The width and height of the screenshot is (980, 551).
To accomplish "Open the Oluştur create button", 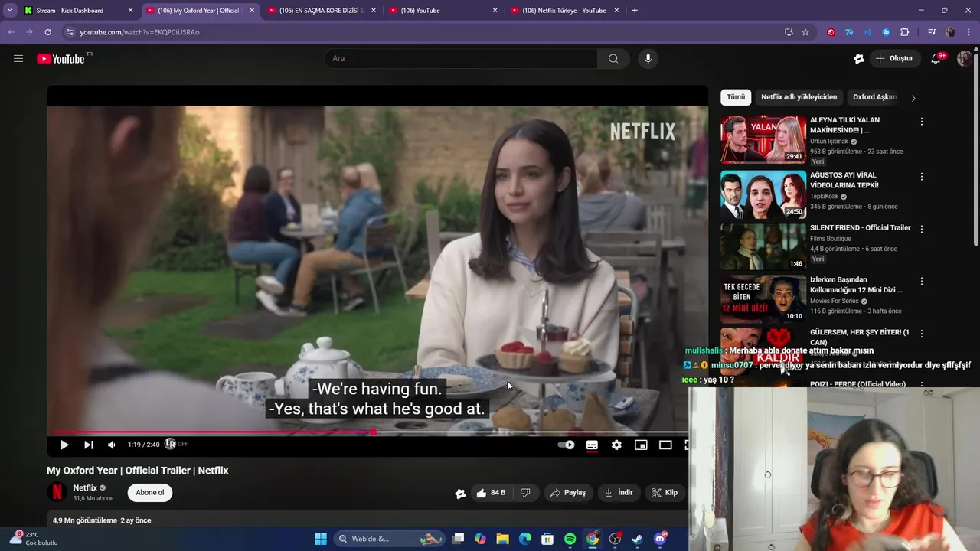I will tap(894, 59).
